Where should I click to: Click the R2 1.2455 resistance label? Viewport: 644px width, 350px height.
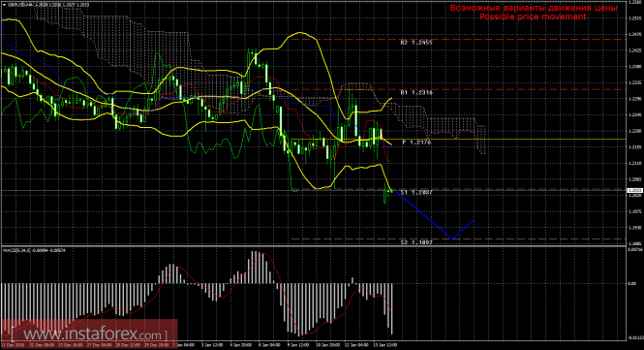click(x=416, y=43)
